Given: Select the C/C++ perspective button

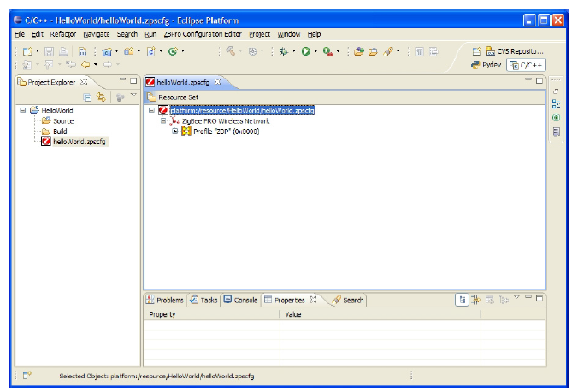Looking at the screenshot, I should pos(525,65).
